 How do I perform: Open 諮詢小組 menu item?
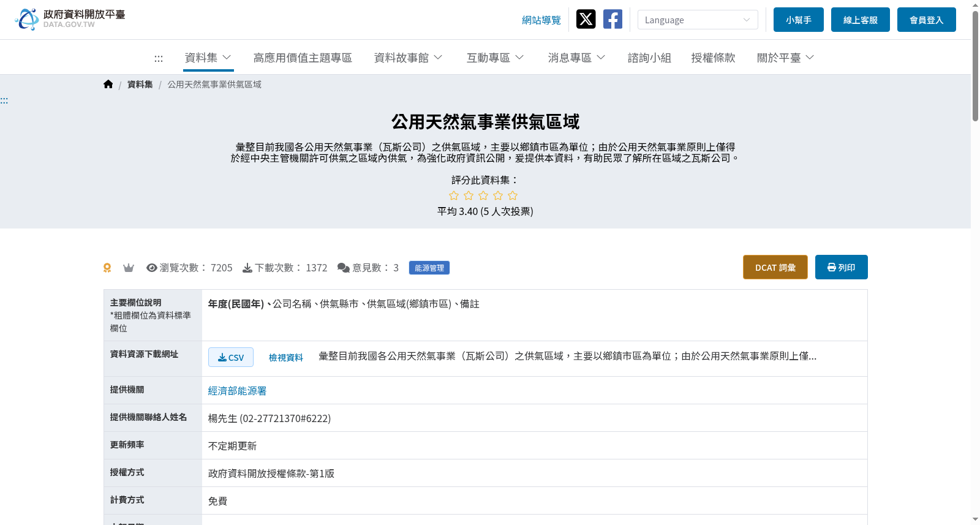(649, 58)
